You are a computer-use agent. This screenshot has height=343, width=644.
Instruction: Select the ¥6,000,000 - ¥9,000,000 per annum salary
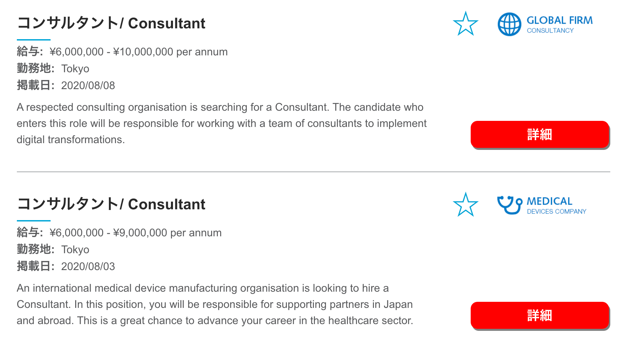click(x=136, y=233)
